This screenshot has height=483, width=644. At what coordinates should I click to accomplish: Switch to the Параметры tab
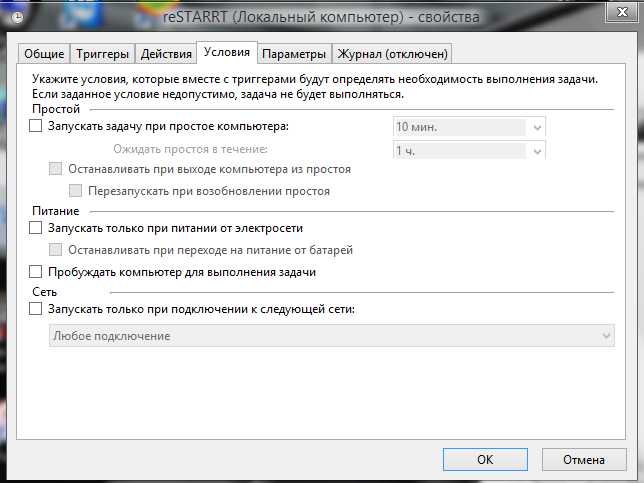coord(294,53)
